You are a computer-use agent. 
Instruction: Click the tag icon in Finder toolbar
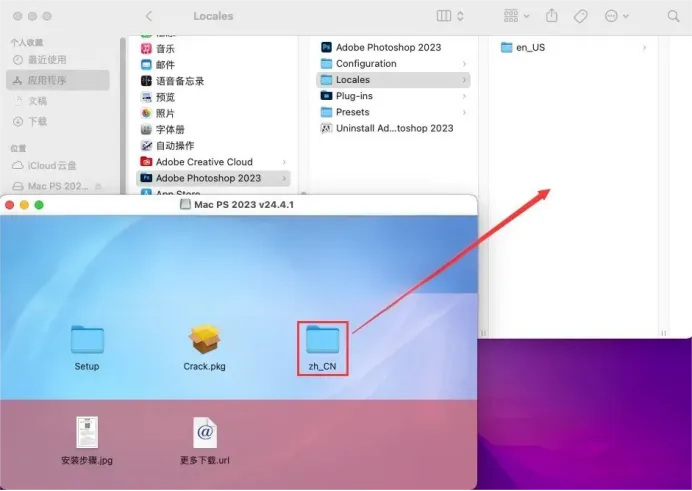tap(580, 16)
